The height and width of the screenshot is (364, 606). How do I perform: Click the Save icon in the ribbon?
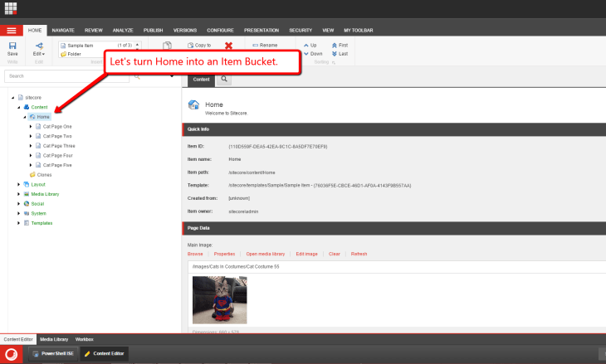[x=12, y=46]
